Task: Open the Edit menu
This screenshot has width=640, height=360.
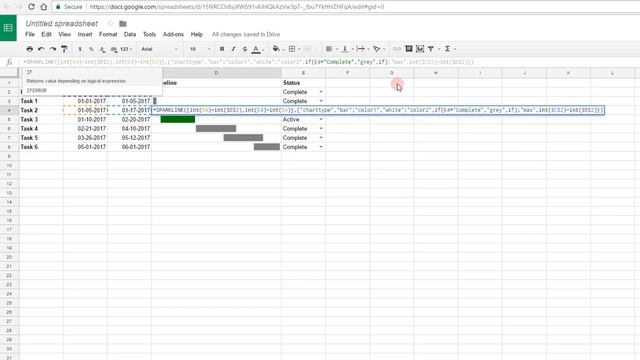Action: tap(46, 34)
